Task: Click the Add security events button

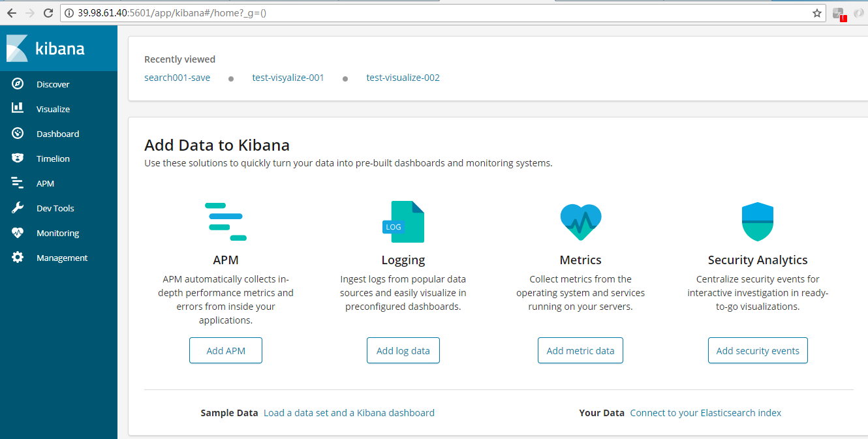Action: pos(758,350)
